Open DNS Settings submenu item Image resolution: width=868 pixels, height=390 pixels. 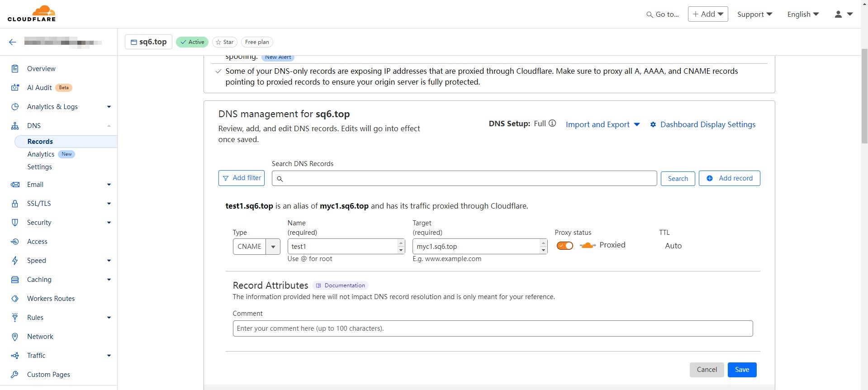click(39, 167)
